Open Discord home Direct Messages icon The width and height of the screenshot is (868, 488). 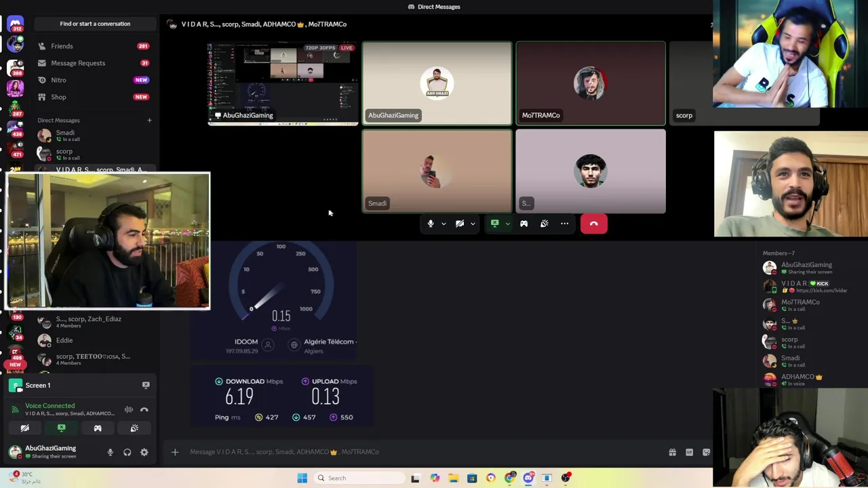click(15, 23)
